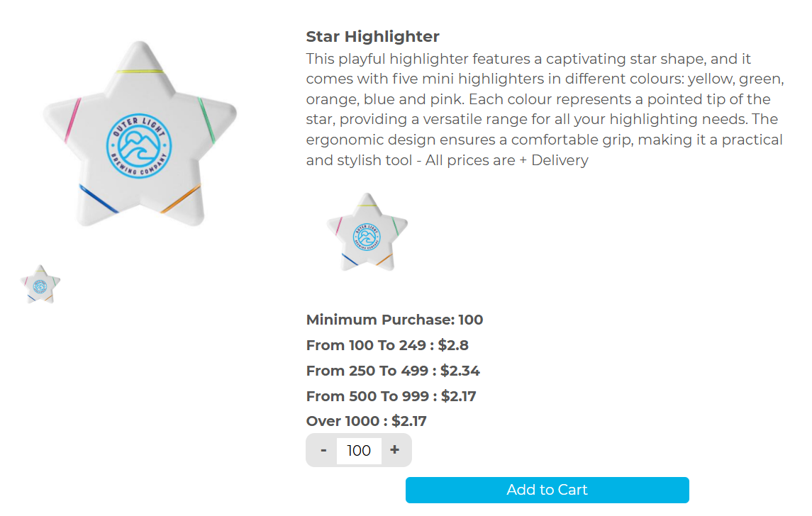
Task: Select the small thumbnail below main image
Action: [x=40, y=285]
